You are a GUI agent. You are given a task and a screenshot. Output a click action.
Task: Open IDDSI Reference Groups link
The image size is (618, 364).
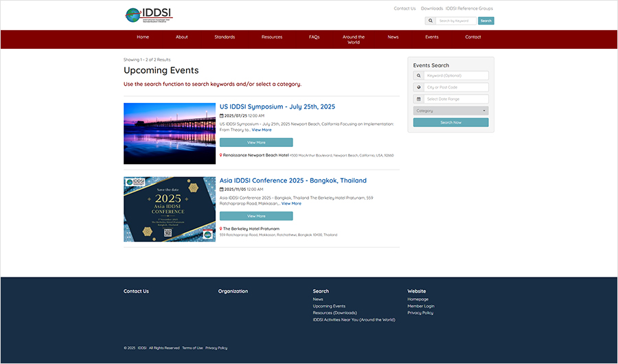(x=469, y=8)
